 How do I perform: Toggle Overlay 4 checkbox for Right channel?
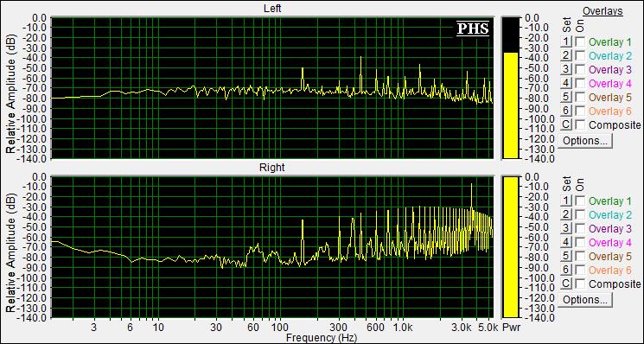point(580,243)
